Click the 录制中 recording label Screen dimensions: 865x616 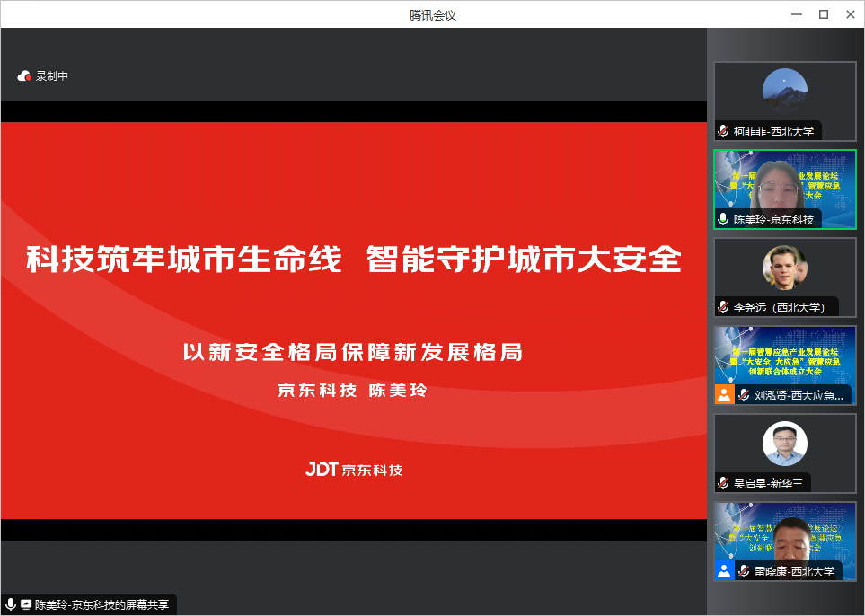(52, 76)
